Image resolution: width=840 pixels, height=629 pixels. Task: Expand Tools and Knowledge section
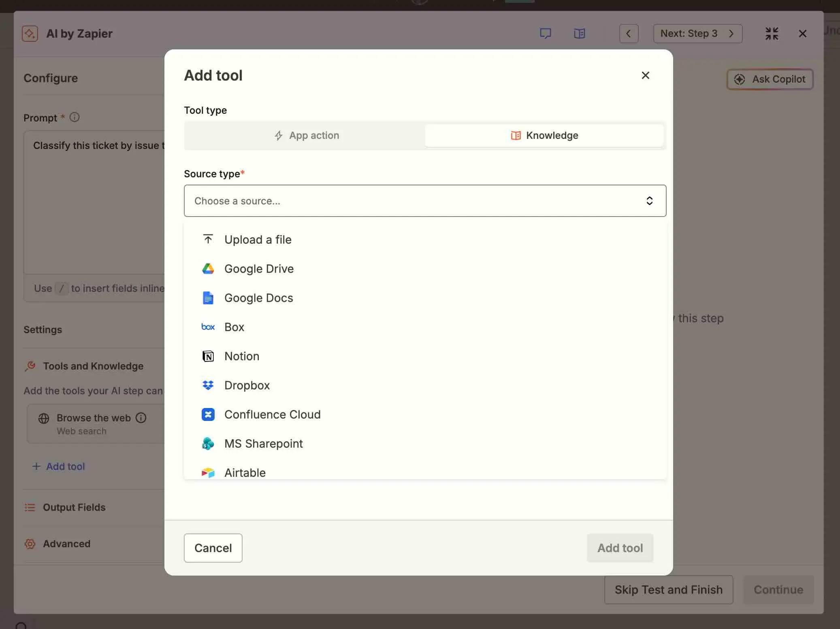point(94,366)
